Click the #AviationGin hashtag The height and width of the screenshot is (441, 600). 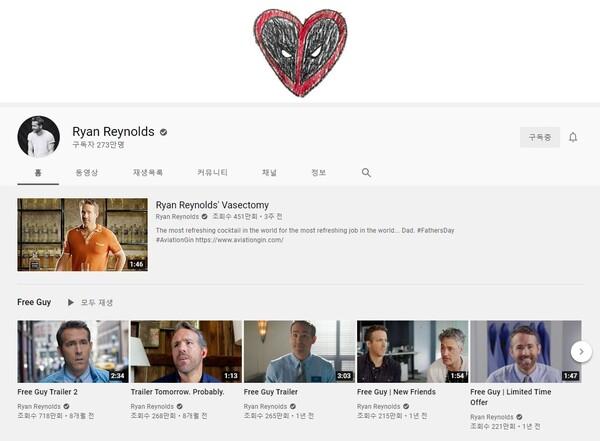click(x=175, y=240)
